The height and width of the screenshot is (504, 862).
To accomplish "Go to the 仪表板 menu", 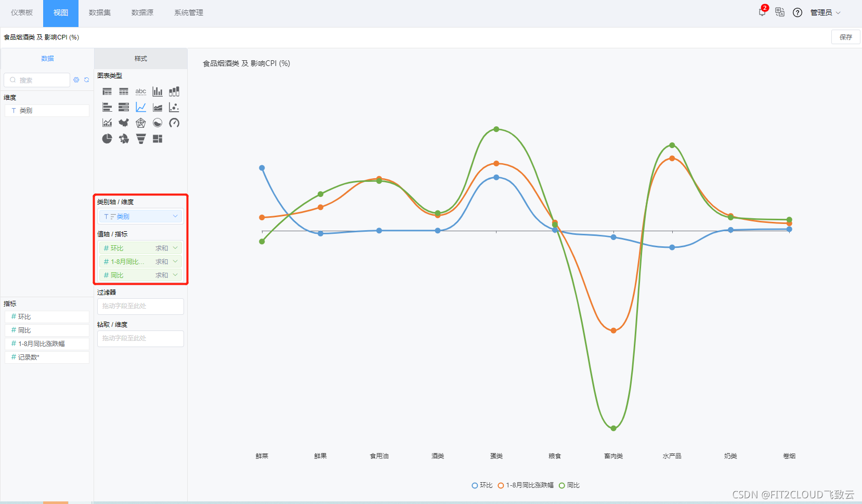I will (x=22, y=12).
